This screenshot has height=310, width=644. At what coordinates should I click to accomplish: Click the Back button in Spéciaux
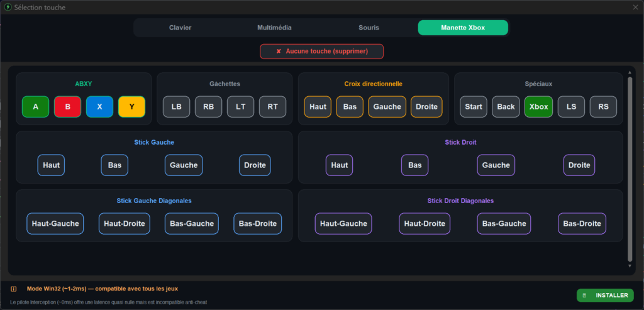click(506, 107)
